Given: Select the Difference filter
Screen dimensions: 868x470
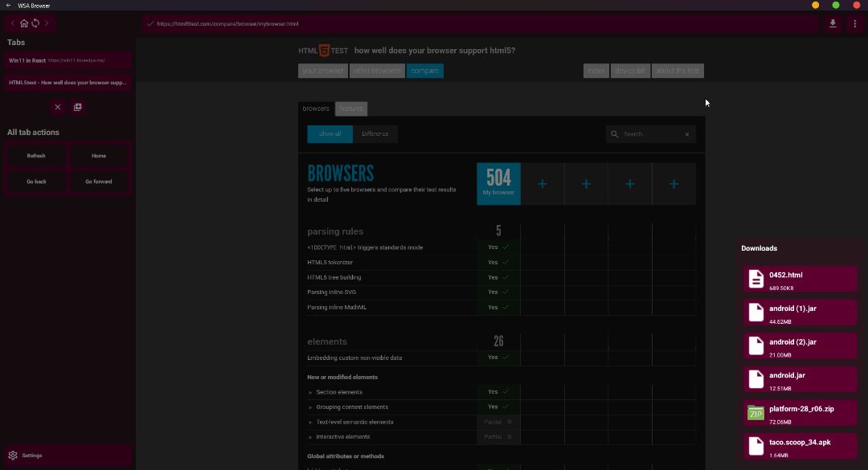Looking at the screenshot, I should (x=375, y=134).
